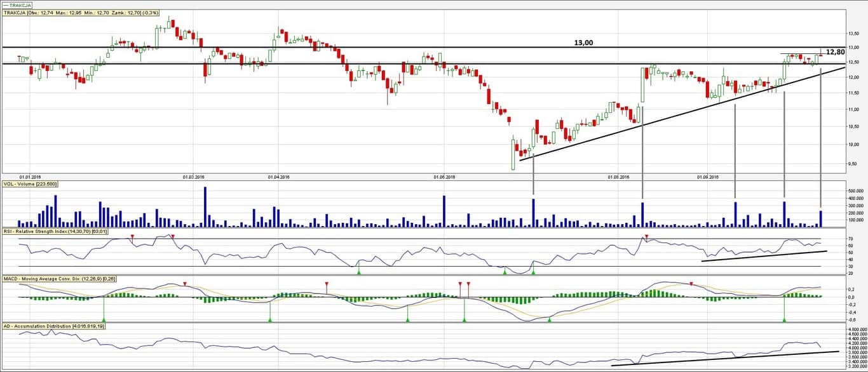Screen dimensions: 868x372
Task: Click rightmost green MACD buy arrow
Action: [x=784, y=319]
